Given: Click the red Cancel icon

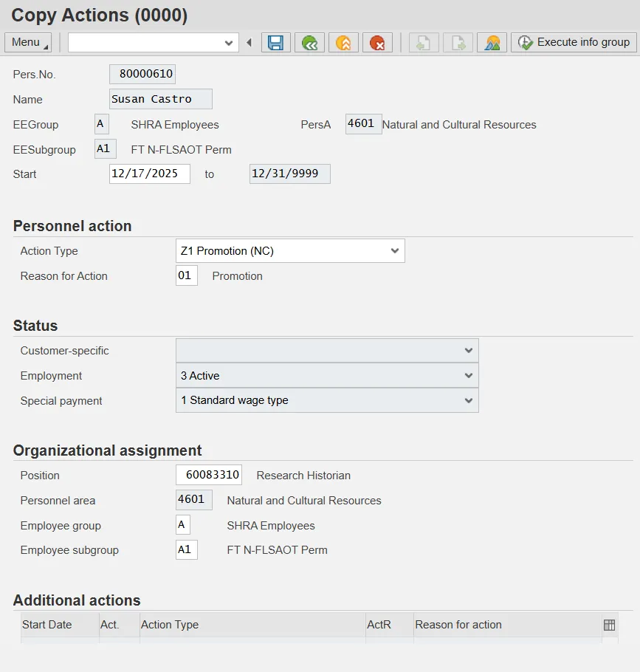Looking at the screenshot, I should (x=377, y=43).
